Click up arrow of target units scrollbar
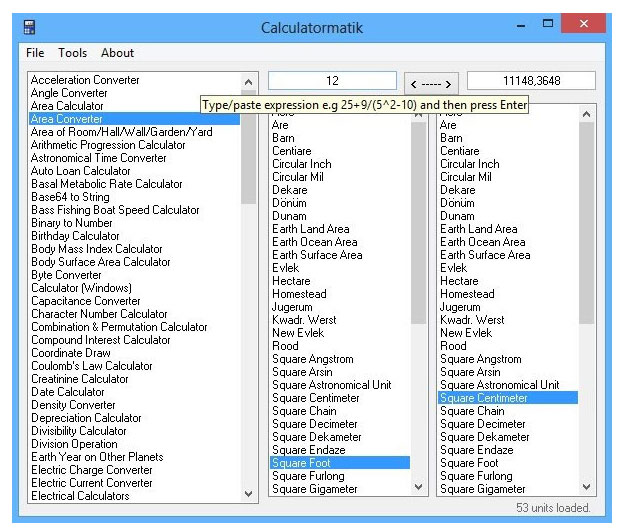The width and height of the screenshot is (620, 531). 586,114
